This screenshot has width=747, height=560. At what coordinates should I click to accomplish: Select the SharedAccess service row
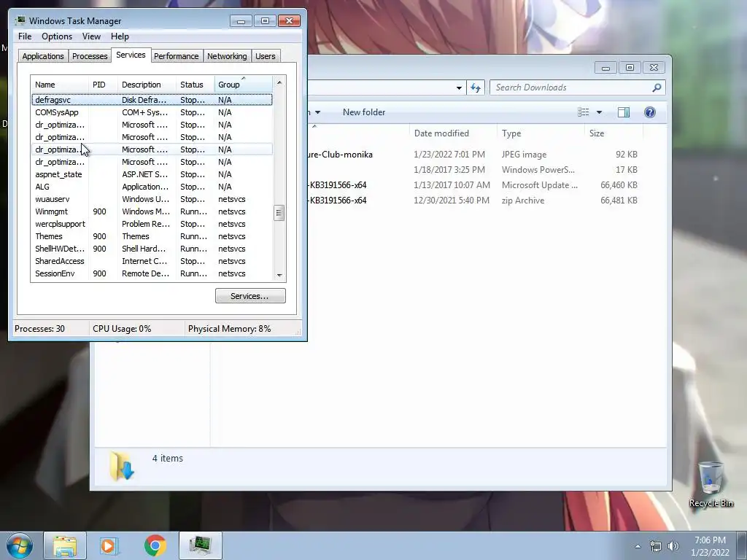coord(152,261)
